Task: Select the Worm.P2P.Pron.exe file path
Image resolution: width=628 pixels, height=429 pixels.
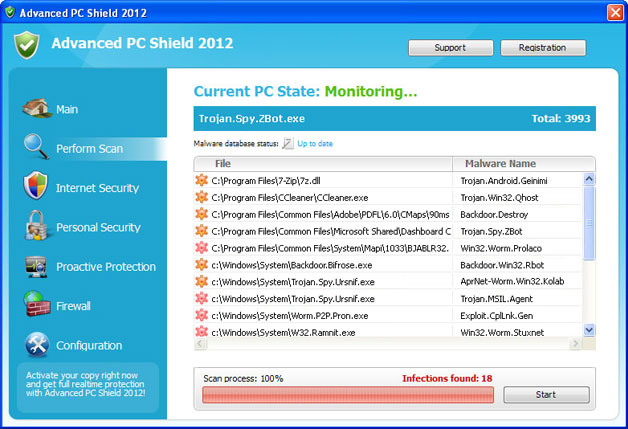Action: point(290,316)
